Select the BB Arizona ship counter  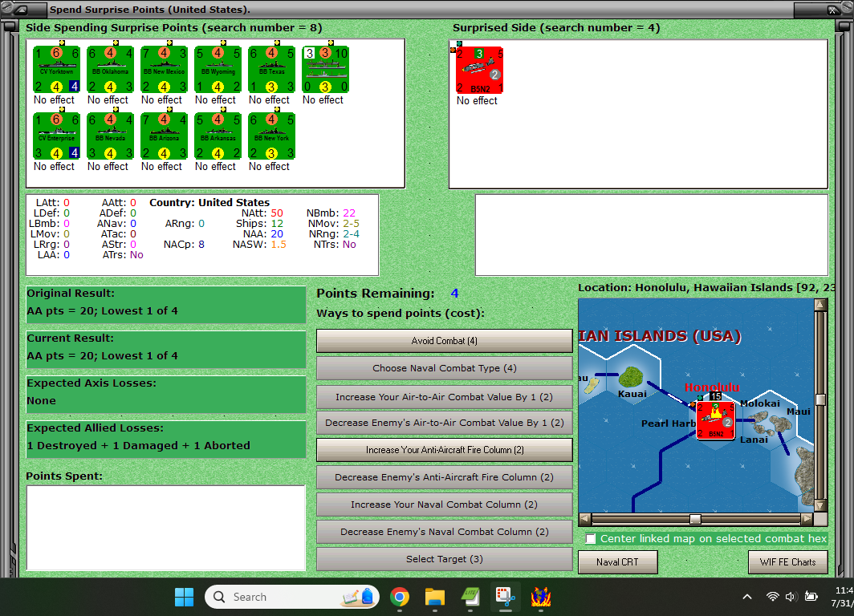pyautogui.click(x=164, y=136)
